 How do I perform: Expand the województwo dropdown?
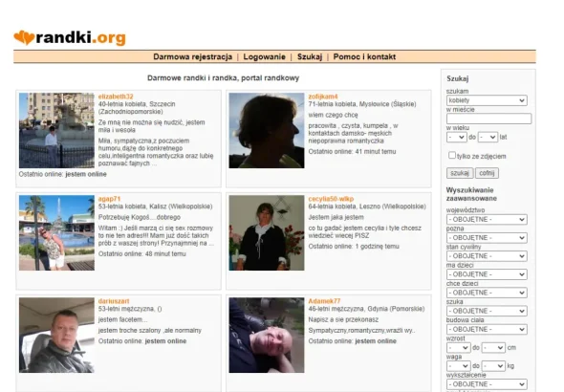pyautogui.click(x=487, y=219)
